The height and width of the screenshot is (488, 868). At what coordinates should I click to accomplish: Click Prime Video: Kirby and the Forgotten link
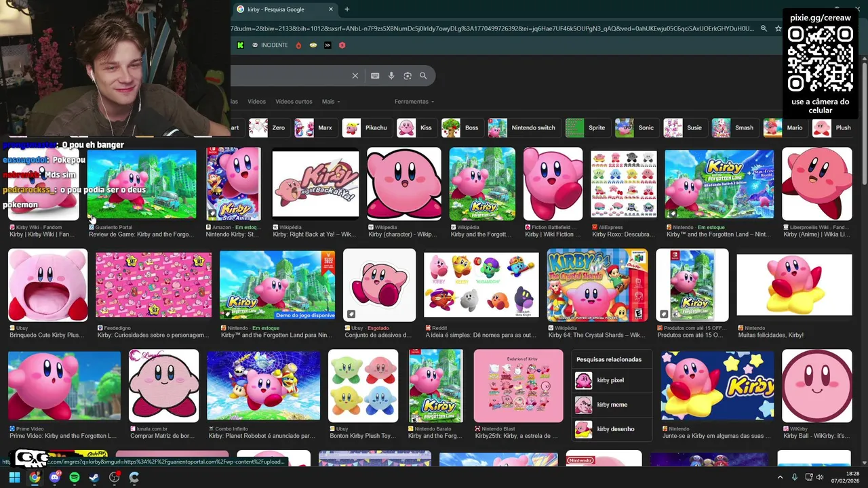63,436
